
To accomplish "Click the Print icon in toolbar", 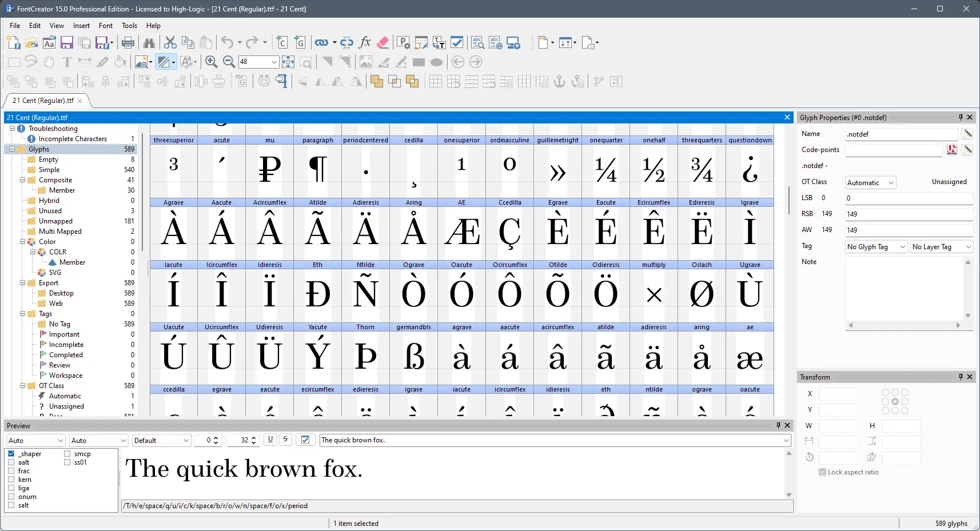I will (x=128, y=43).
